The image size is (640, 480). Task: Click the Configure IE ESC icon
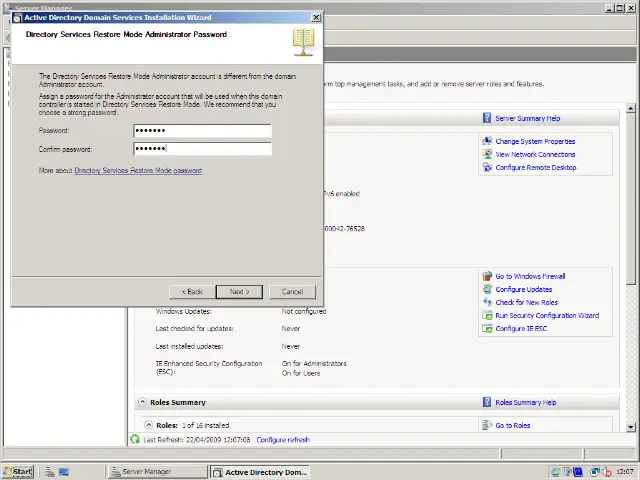487,329
